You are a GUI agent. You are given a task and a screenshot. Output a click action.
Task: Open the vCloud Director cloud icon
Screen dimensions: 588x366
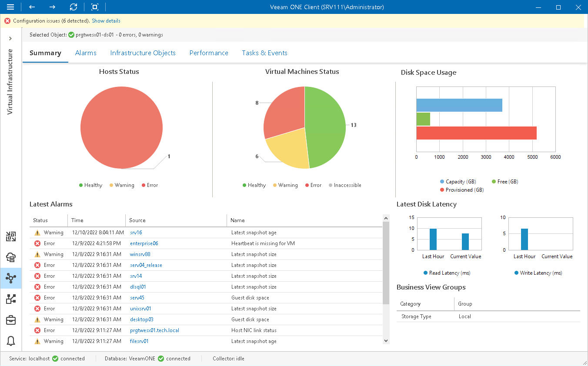pos(11,257)
